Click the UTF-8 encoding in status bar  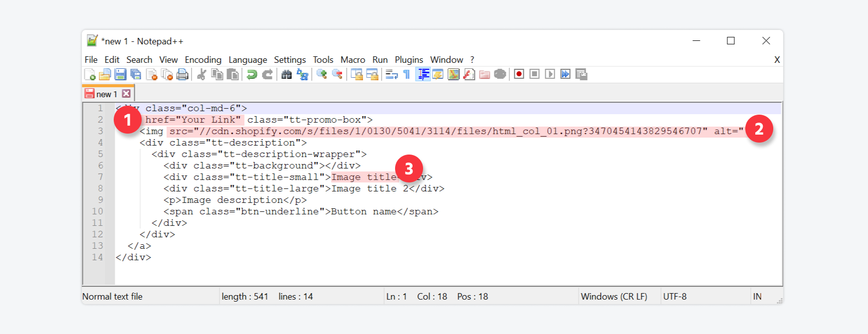point(674,297)
